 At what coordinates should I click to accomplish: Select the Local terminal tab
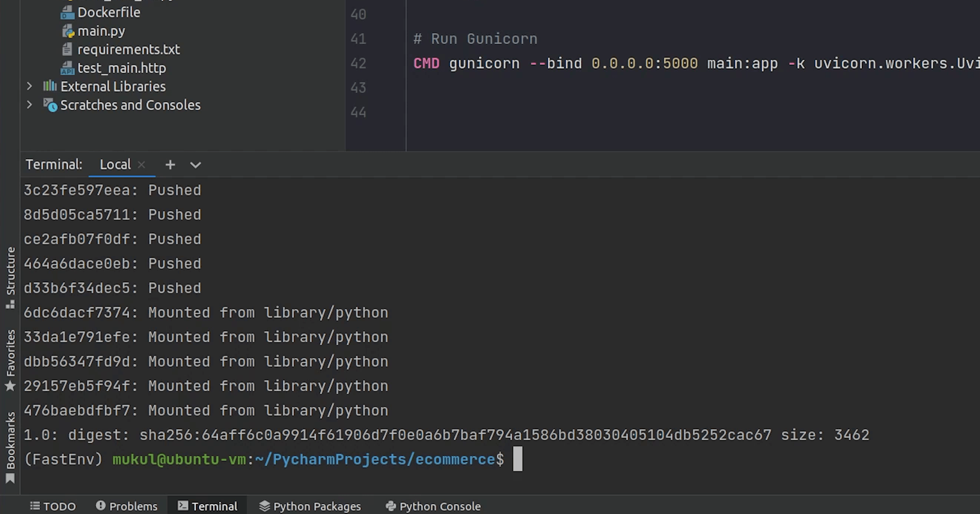tap(115, 165)
